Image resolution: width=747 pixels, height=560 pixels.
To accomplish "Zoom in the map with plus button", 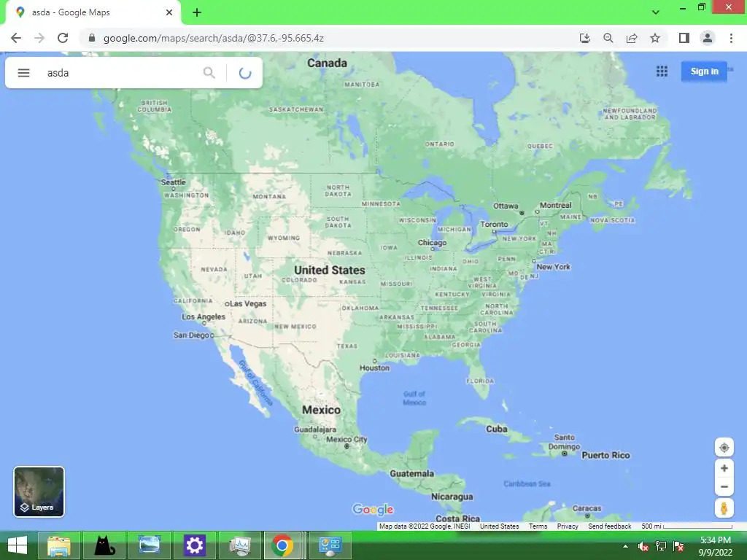I will point(724,469).
